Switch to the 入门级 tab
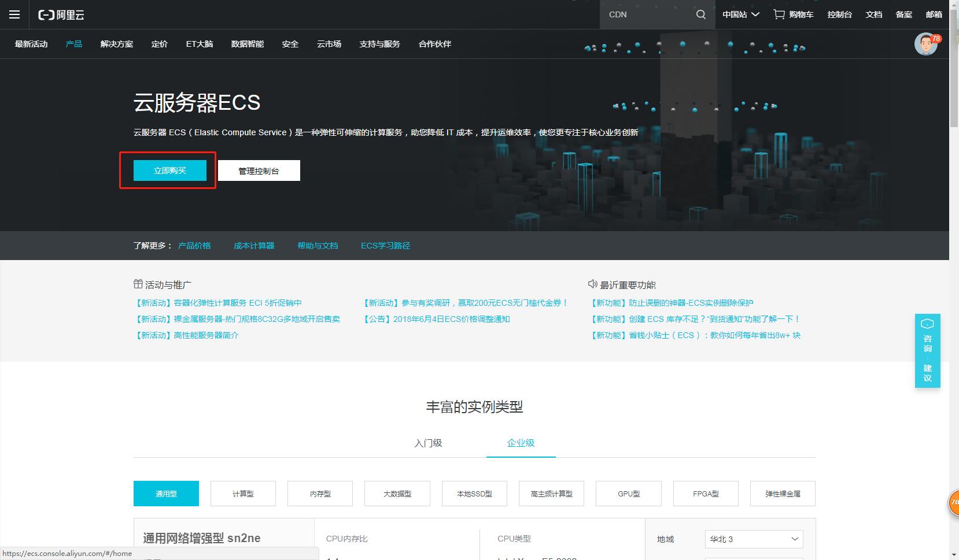The height and width of the screenshot is (560, 959). coord(428,443)
